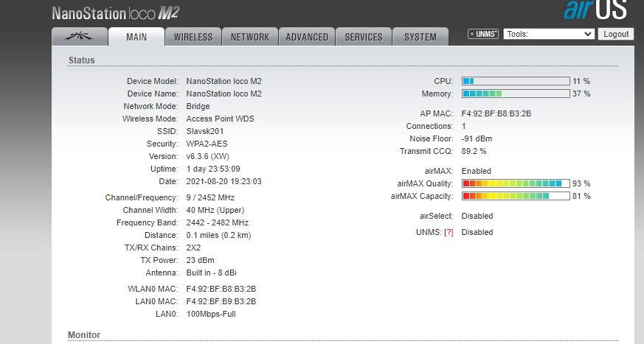Image resolution: width=644 pixels, height=344 pixels.
Task: Open the Ubiquiti logo tab
Action: [80, 37]
